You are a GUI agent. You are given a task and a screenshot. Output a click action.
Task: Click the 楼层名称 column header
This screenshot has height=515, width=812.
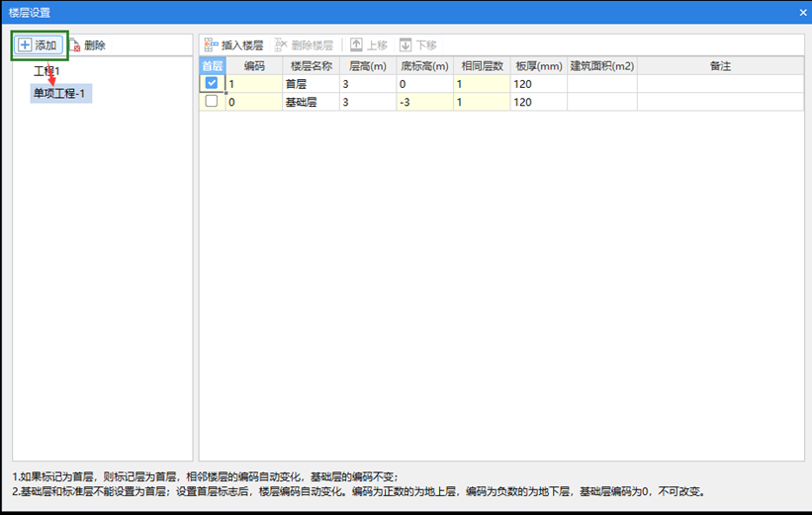pyautogui.click(x=311, y=66)
